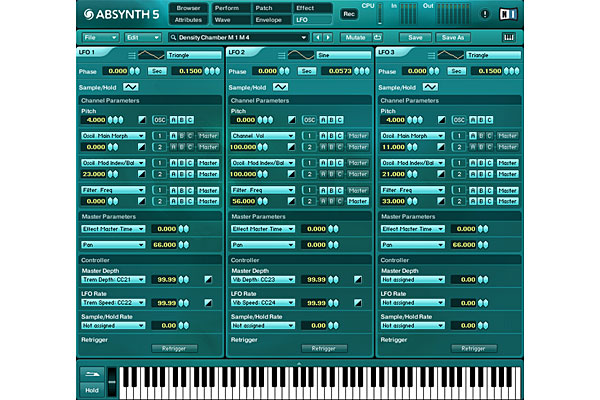The width and height of the screenshot is (600, 400).
Task: Click the LFO 2 Channel Vol invert icon
Action: pyautogui.click(x=291, y=147)
